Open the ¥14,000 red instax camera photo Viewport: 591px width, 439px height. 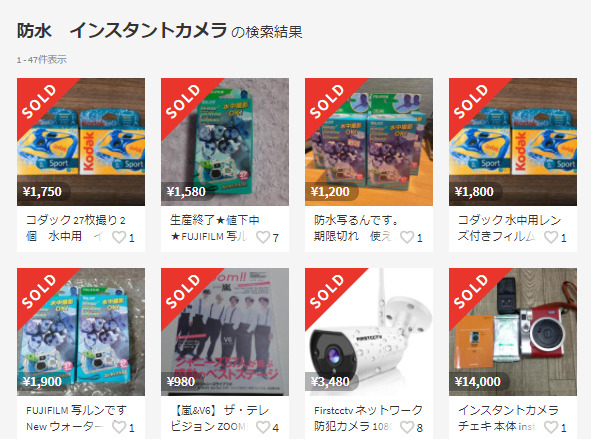click(513, 332)
